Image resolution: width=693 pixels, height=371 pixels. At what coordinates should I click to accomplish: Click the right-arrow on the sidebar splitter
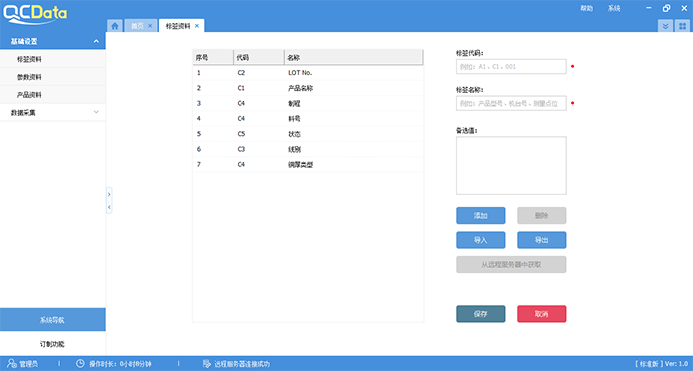click(x=109, y=195)
